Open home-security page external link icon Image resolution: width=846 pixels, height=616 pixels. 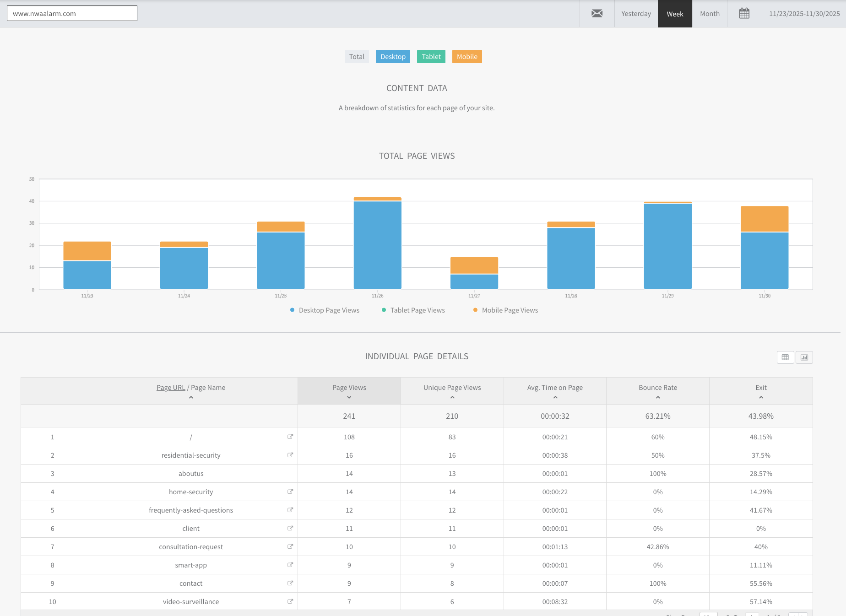[x=290, y=492]
